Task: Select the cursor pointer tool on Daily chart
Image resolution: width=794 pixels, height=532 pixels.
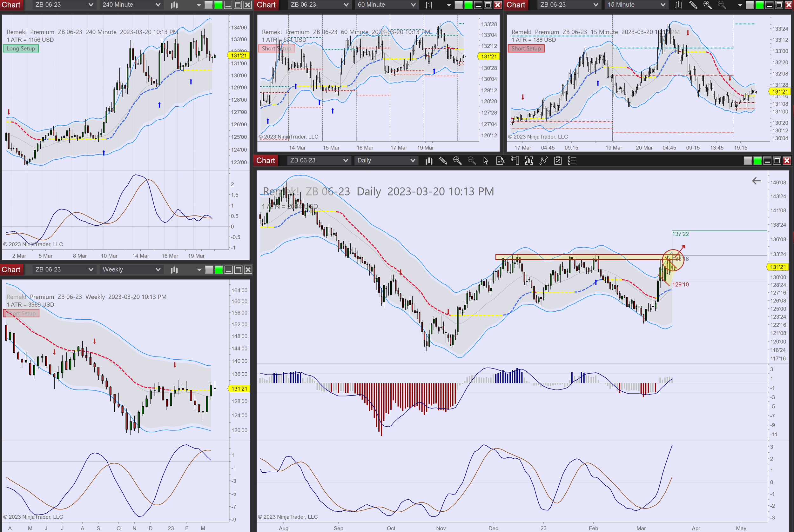Action: point(486,161)
